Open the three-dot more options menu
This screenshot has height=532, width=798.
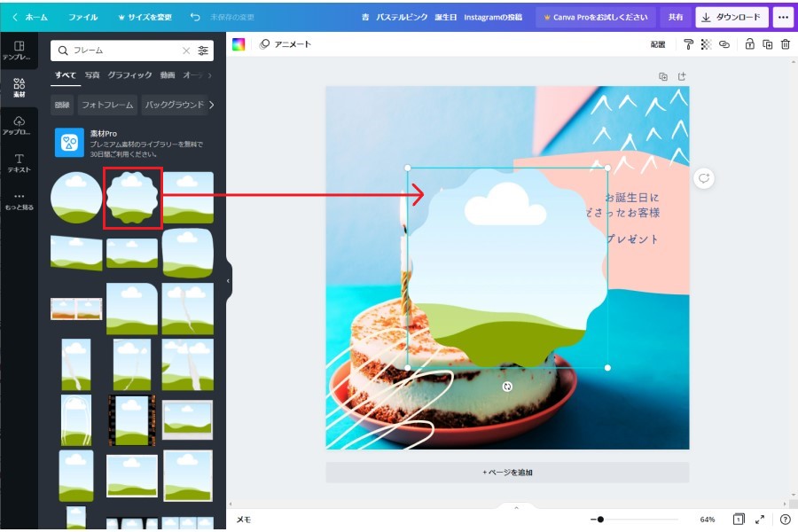tap(783, 17)
